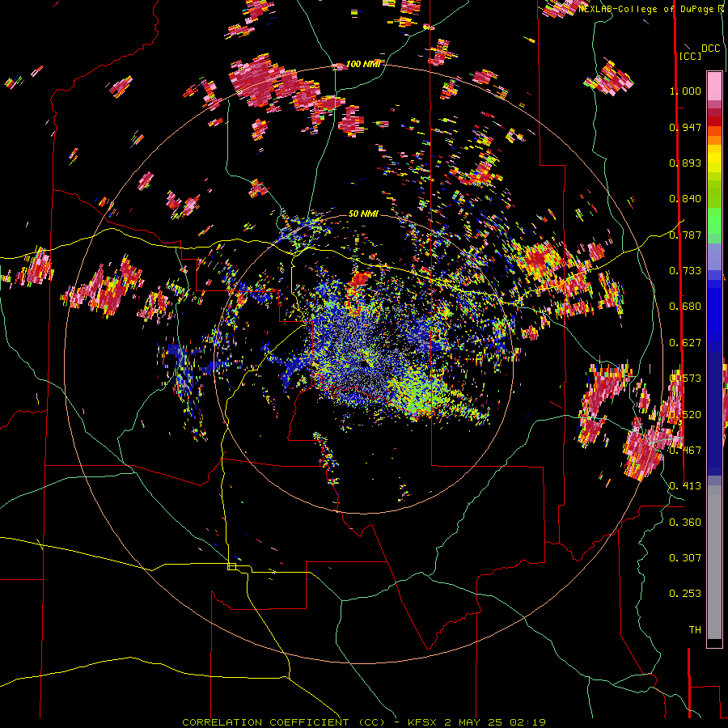
Task: Click the 0.733 scale value
Action: tap(685, 271)
